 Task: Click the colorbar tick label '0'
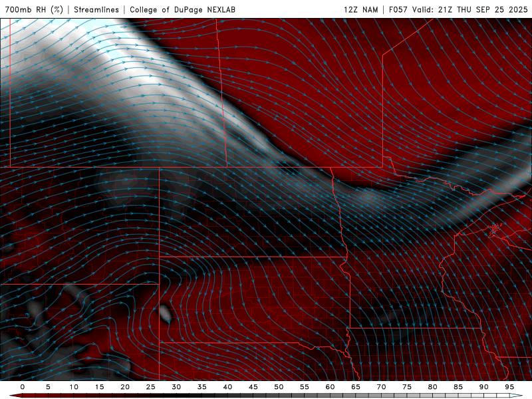coord(23,387)
